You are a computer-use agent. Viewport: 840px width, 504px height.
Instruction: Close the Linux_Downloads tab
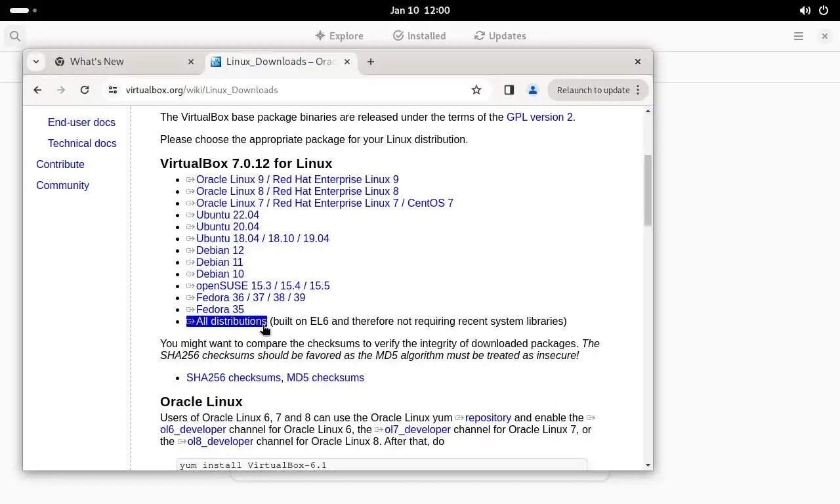[347, 62]
